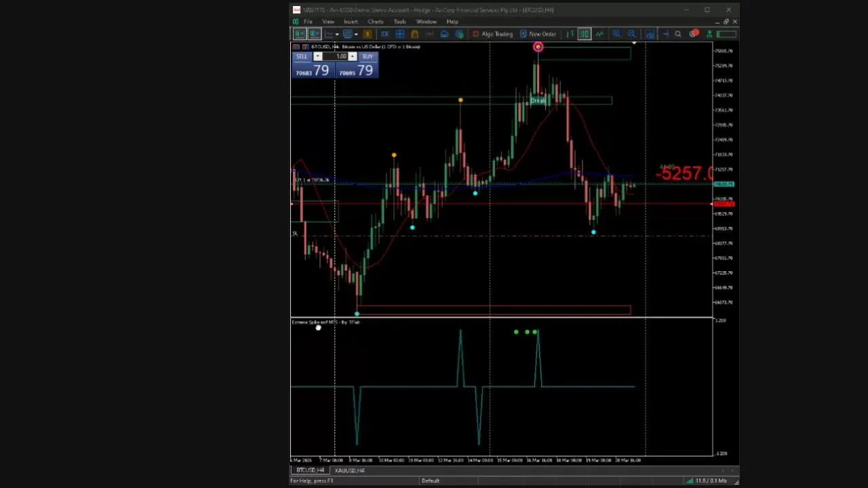Switch chart to candlestick mode

(x=585, y=34)
